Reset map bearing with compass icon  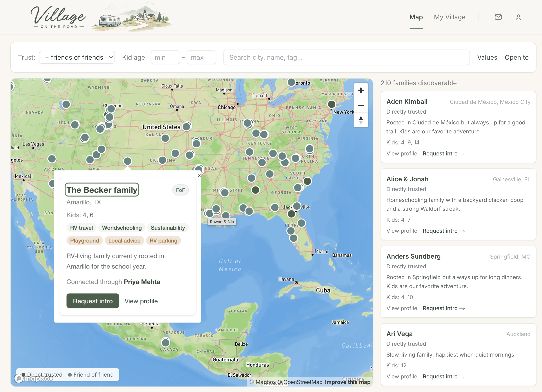pyautogui.click(x=361, y=120)
